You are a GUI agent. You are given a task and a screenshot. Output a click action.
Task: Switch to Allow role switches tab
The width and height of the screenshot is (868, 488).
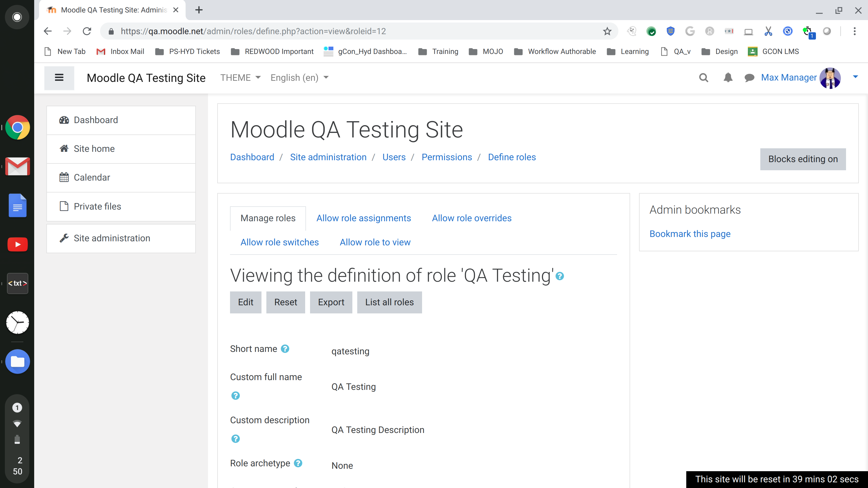279,242
